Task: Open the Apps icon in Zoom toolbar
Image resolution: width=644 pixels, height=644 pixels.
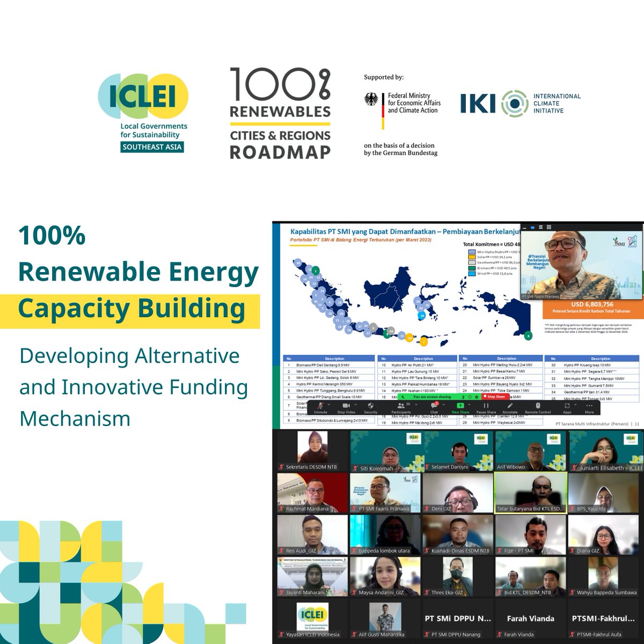Action: (x=567, y=406)
